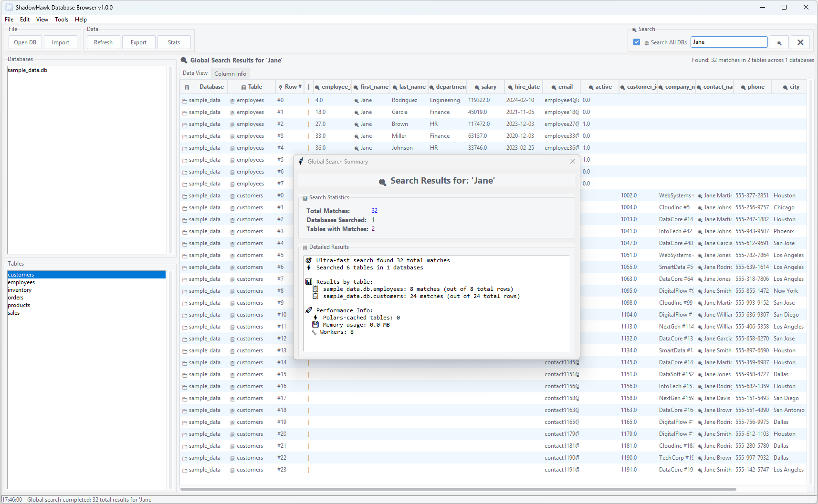
Task: Select the Data View tab
Action: pyautogui.click(x=195, y=73)
